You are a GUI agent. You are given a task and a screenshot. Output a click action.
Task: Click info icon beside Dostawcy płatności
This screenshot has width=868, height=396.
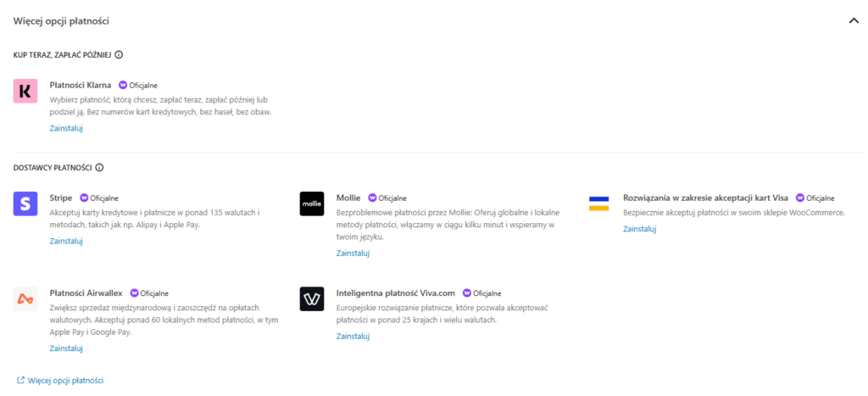100,168
